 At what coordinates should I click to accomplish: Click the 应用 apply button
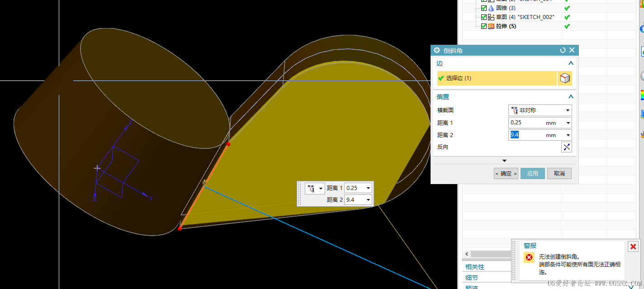click(x=533, y=173)
